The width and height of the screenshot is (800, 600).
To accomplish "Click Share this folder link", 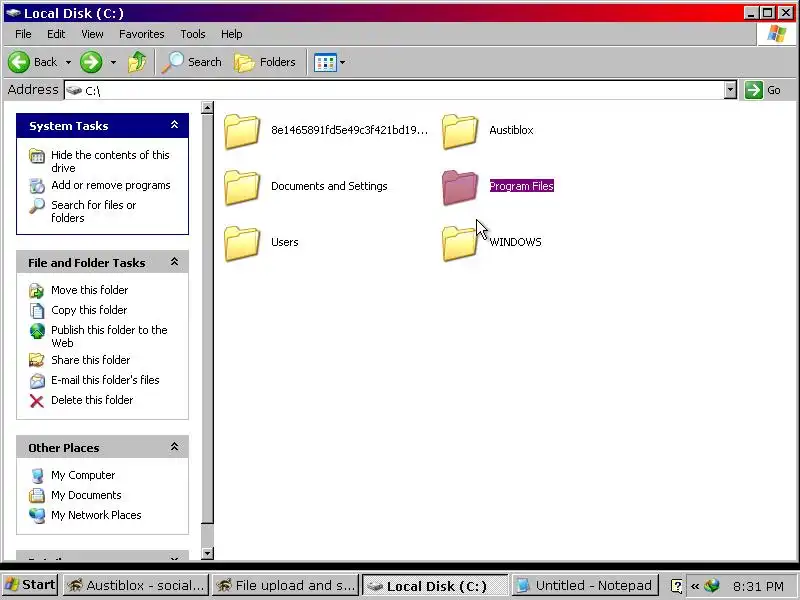I will 90,360.
